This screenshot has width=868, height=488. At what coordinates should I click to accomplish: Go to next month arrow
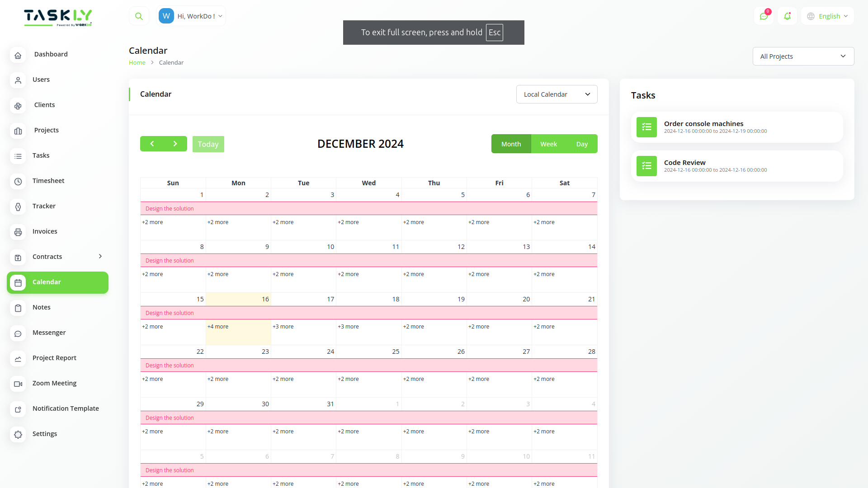[175, 144]
